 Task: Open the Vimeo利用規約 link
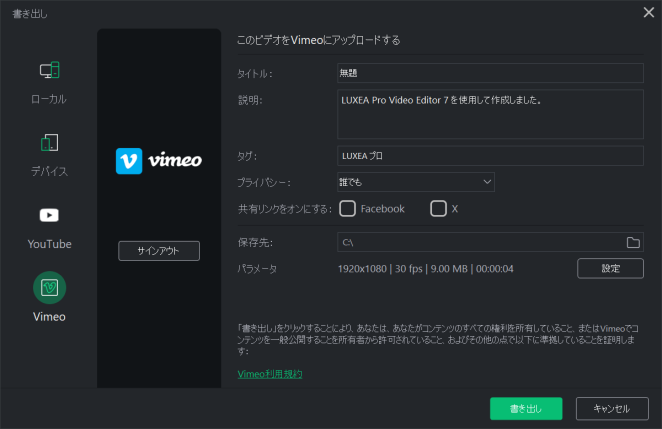point(270,374)
